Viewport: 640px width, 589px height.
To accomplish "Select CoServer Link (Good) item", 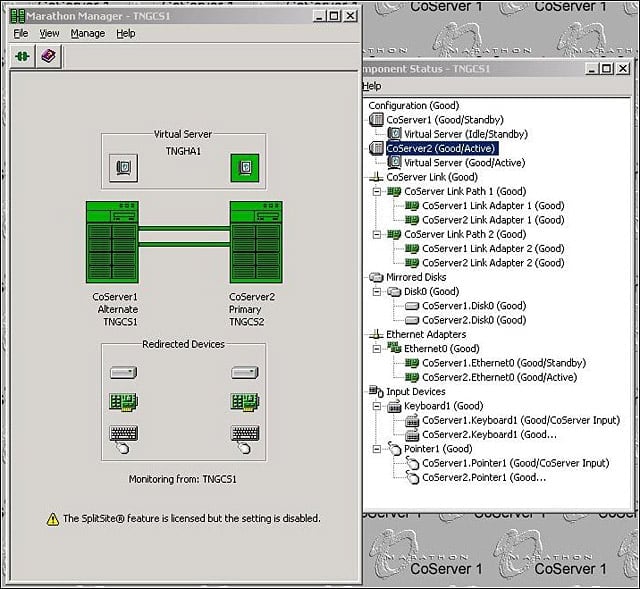I will 432,177.
